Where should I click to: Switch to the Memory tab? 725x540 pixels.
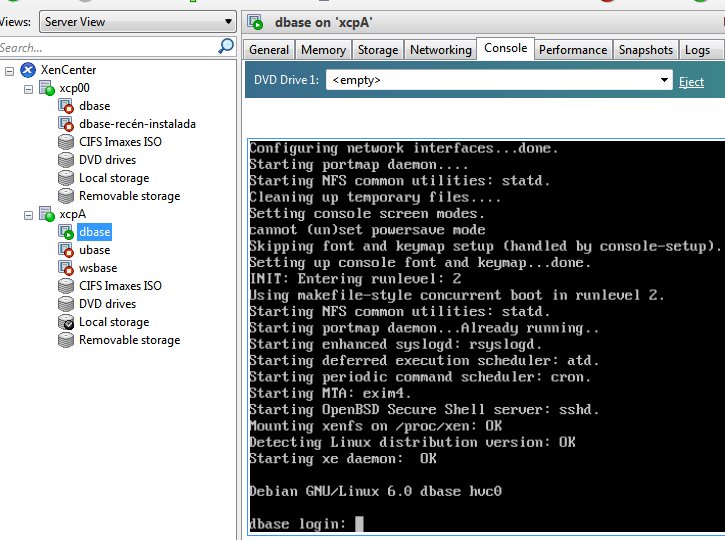(323, 50)
